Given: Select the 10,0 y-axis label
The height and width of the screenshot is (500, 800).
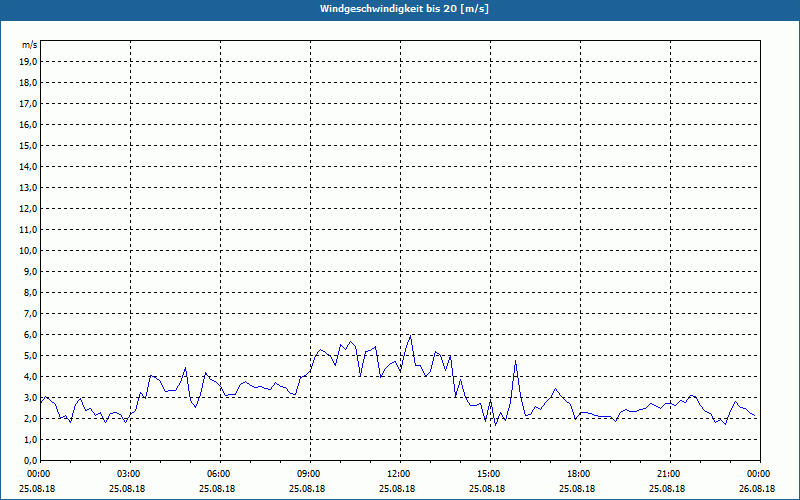Looking at the screenshot, I should click(x=28, y=251).
